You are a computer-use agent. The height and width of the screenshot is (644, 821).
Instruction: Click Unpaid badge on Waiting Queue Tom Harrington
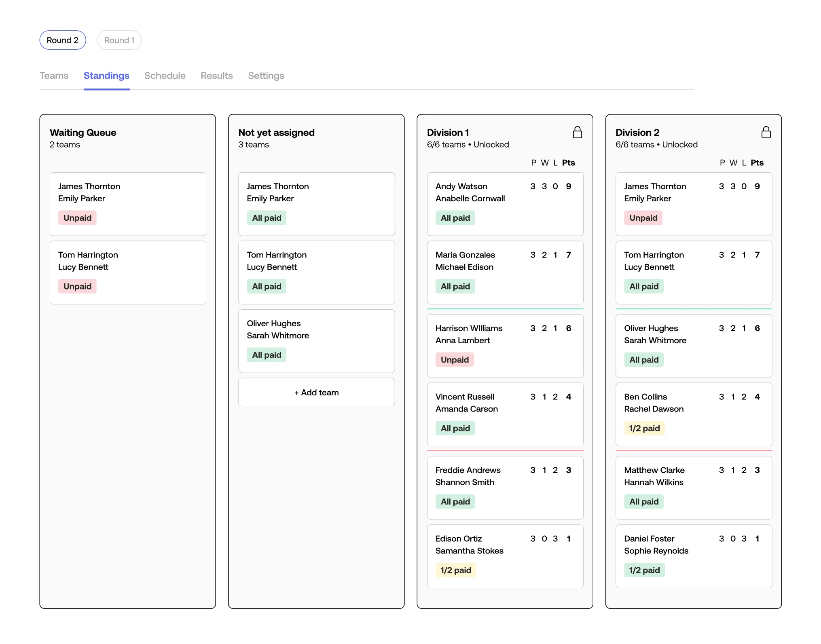(77, 287)
